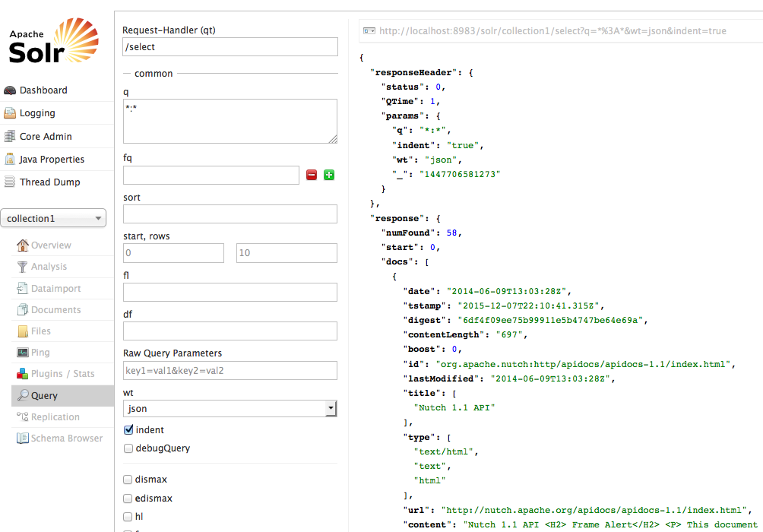Open the Dashboard menu item

point(43,90)
